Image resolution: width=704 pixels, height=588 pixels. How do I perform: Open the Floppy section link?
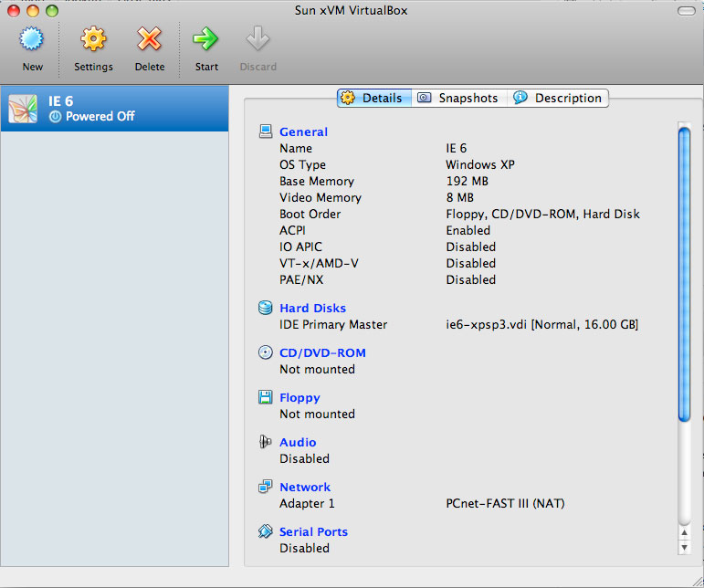click(x=299, y=398)
